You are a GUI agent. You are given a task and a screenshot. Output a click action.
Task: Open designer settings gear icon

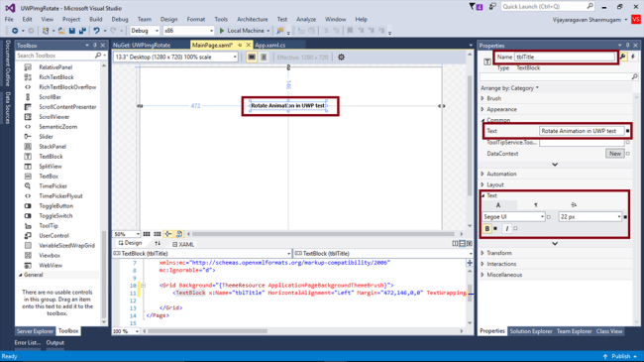pos(341,58)
